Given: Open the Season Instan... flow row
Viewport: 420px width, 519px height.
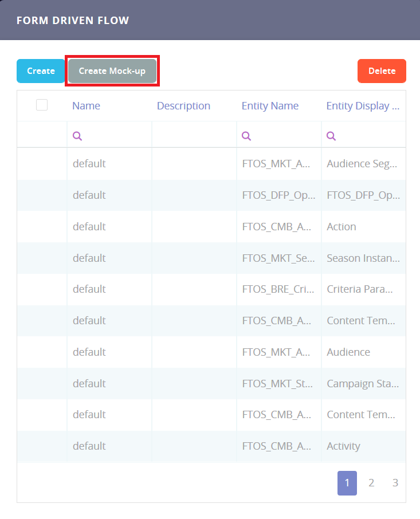Looking at the screenshot, I should point(363,258).
